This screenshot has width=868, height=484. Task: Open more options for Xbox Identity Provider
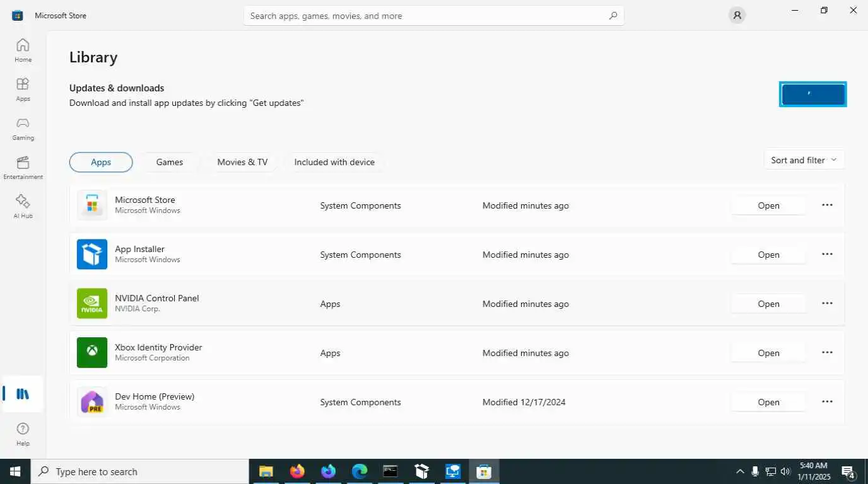(827, 352)
